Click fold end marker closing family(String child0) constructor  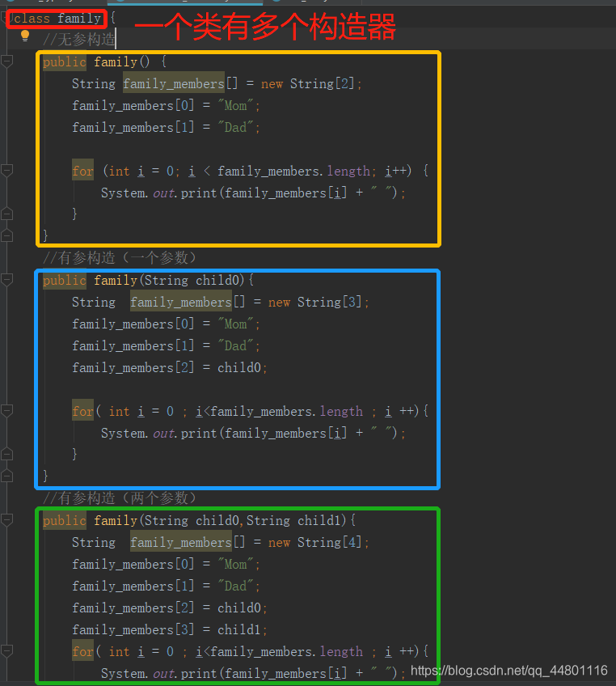click(x=6, y=476)
